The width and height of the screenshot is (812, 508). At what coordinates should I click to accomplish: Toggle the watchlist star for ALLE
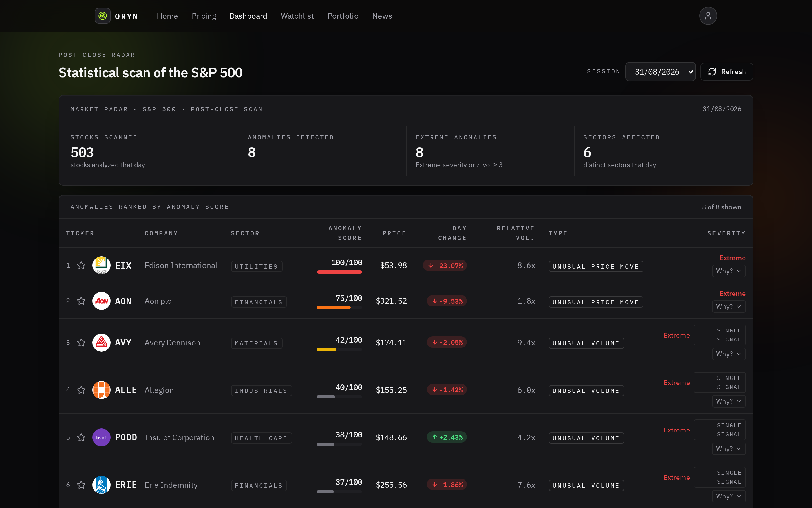pos(81,390)
